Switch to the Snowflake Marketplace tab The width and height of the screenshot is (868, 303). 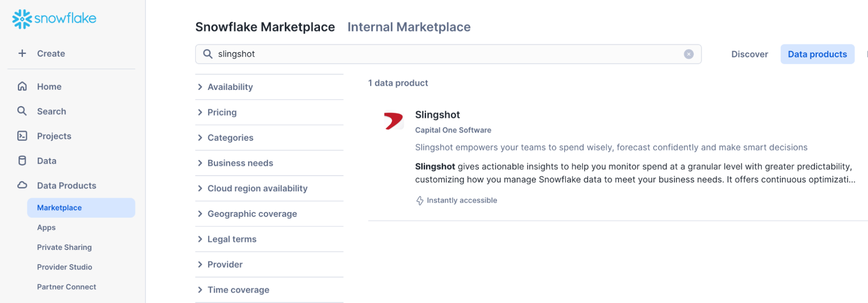tap(265, 27)
